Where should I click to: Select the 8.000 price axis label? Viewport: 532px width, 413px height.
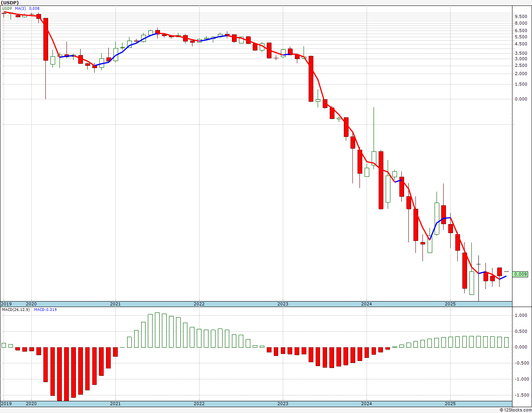[521, 23]
